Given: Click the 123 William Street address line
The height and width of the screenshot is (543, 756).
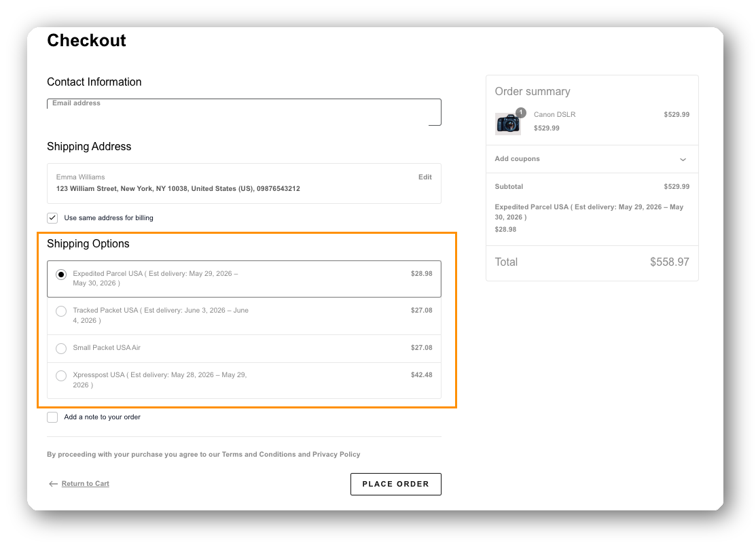Looking at the screenshot, I should pos(178,188).
